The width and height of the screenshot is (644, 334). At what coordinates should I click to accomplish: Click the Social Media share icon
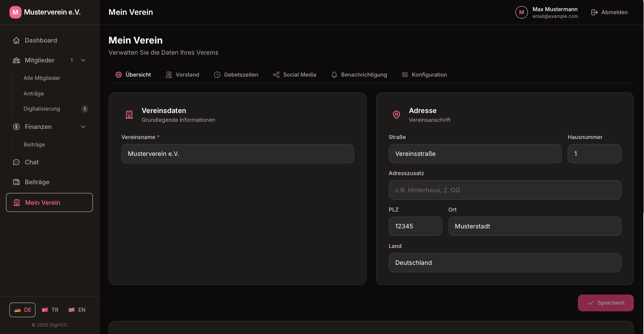click(x=276, y=75)
